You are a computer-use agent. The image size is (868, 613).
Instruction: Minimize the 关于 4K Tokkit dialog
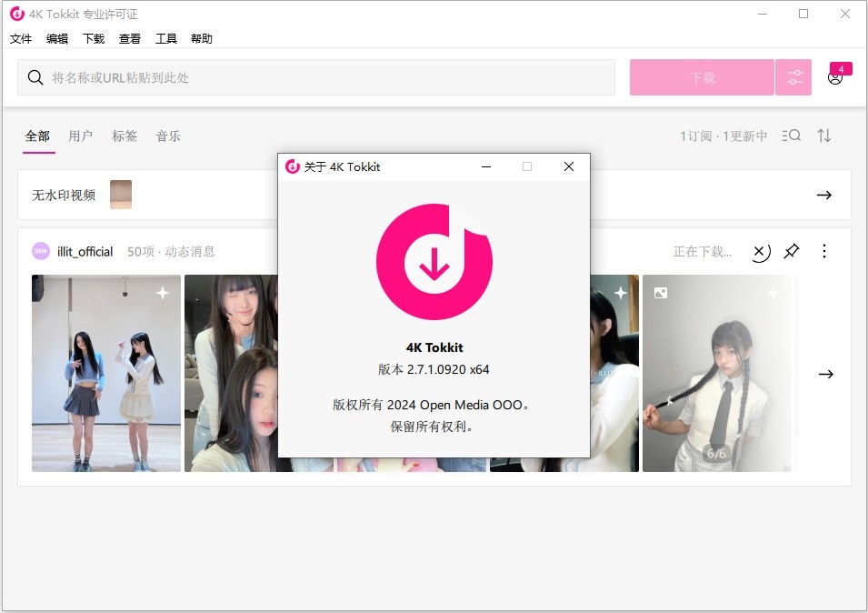(486, 166)
